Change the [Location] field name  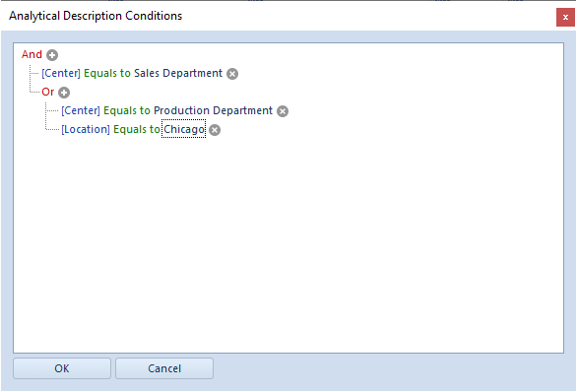pos(86,130)
